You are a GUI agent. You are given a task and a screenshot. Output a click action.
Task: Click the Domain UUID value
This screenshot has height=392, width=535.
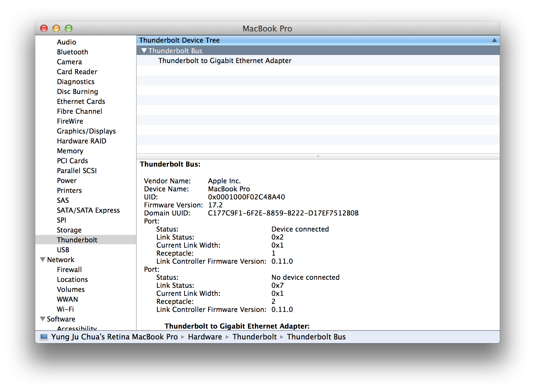[283, 213]
